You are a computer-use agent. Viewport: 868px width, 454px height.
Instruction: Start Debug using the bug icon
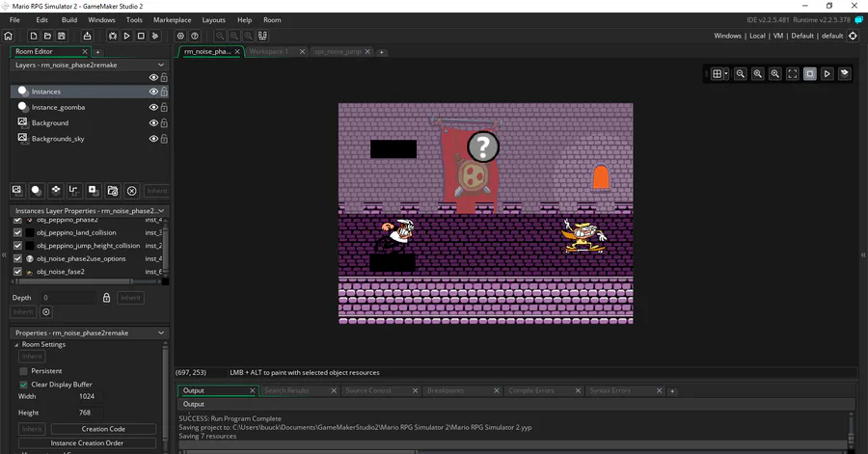(x=113, y=36)
